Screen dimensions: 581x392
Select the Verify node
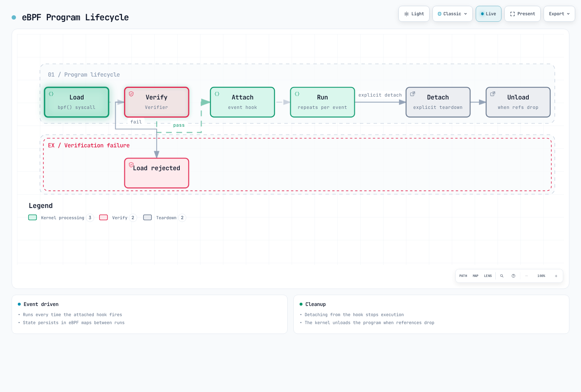157,102
